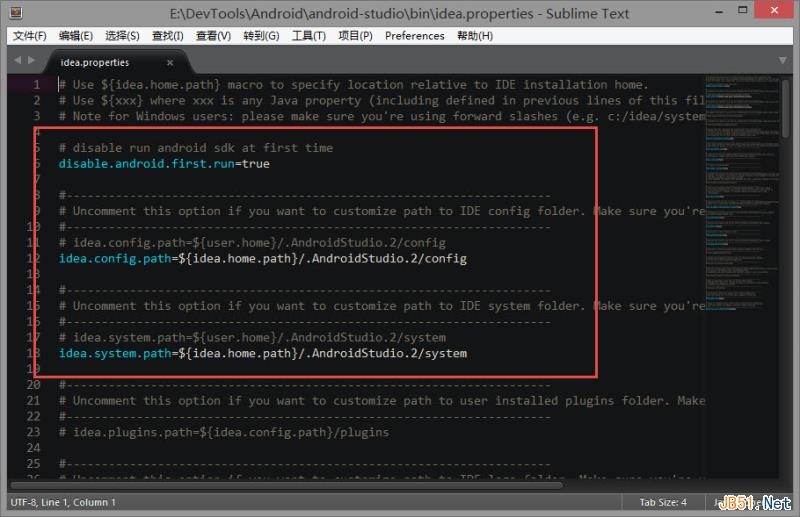Screen dimensions: 800x517
Task: Click the Tab Size: 4 status entry
Action: (x=663, y=502)
